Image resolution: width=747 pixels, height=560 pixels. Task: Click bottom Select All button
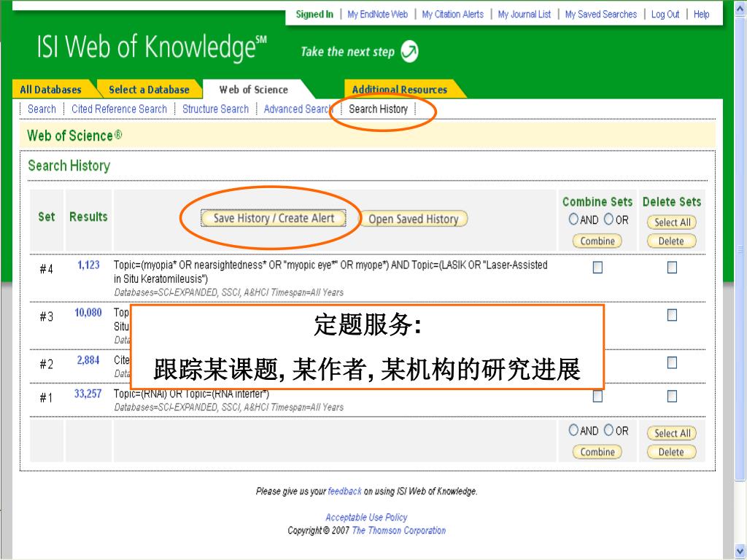click(x=672, y=433)
